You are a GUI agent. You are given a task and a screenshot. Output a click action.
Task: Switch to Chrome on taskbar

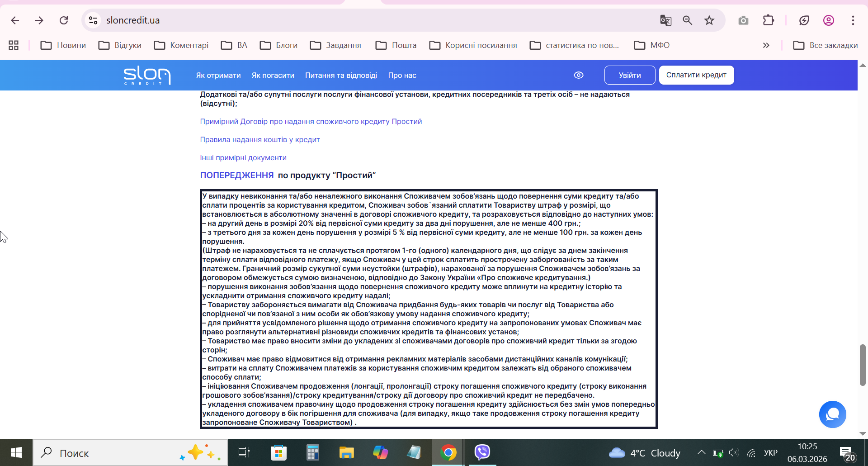tap(448, 452)
